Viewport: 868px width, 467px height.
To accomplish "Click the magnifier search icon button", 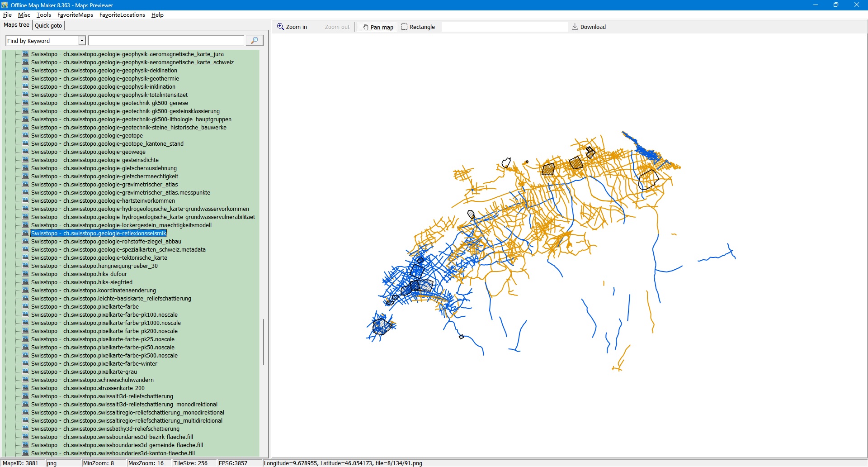I will point(254,41).
